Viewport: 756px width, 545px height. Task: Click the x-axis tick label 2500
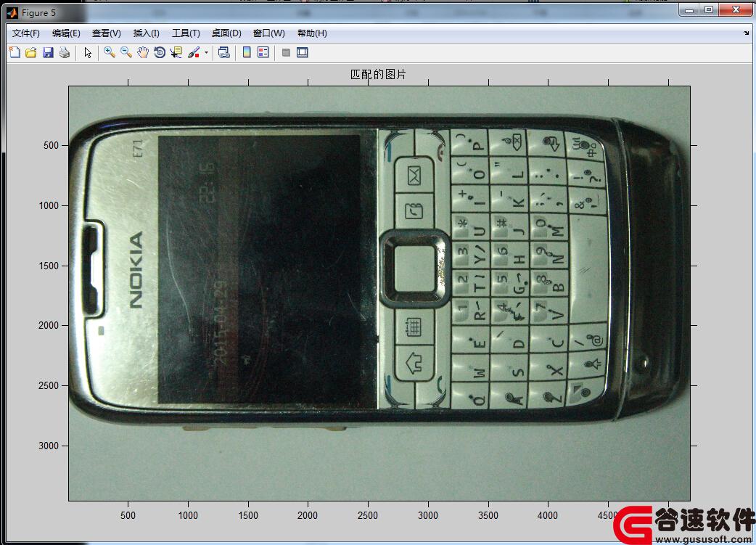tap(368, 515)
